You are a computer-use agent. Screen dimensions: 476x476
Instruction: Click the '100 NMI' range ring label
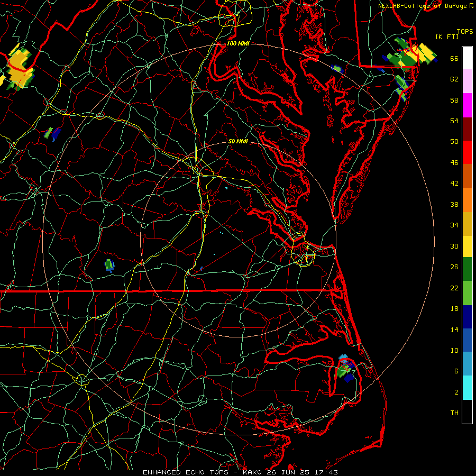pos(238,43)
